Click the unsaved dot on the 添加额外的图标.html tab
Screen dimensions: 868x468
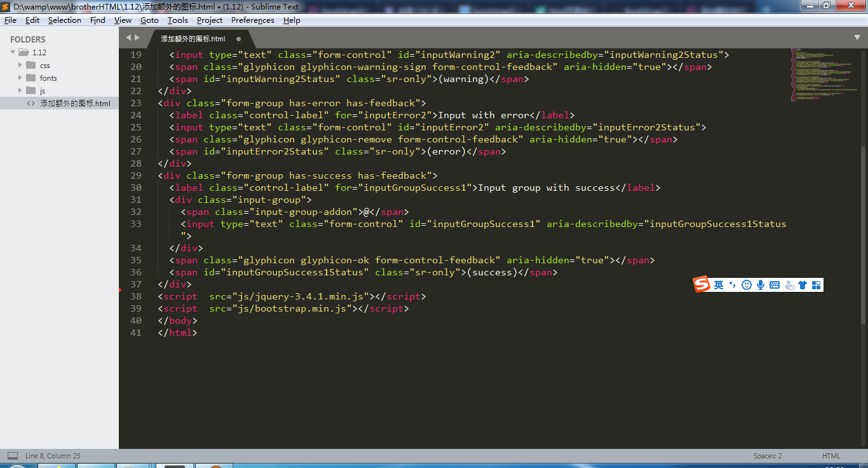click(x=239, y=39)
